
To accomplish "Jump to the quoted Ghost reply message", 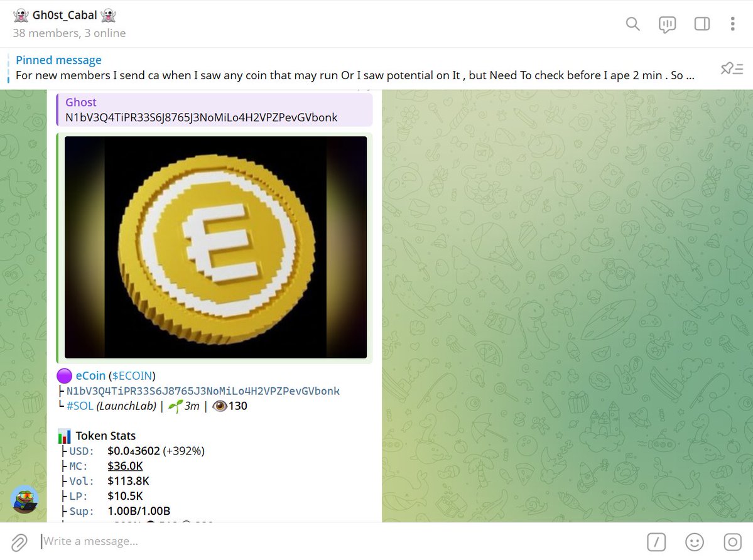I will 214,110.
